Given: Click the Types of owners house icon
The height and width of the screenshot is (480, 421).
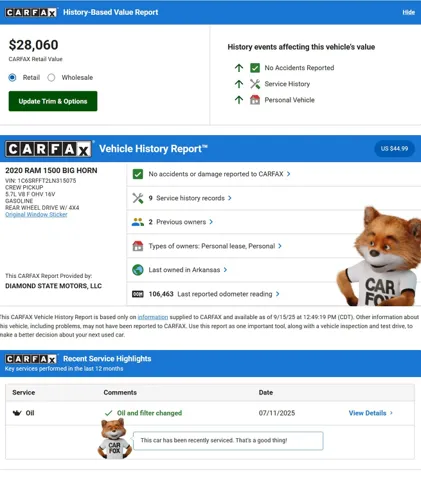Looking at the screenshot, I should 138,246.
